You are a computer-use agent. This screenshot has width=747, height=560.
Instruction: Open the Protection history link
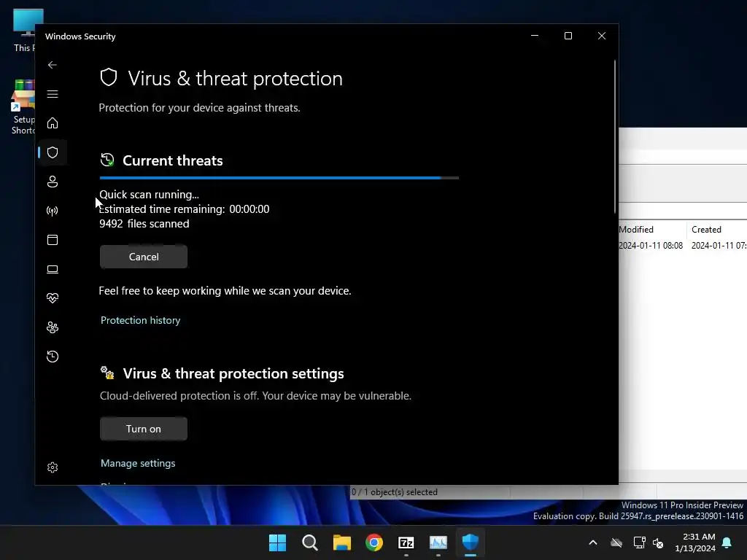(x=141, y=321)
